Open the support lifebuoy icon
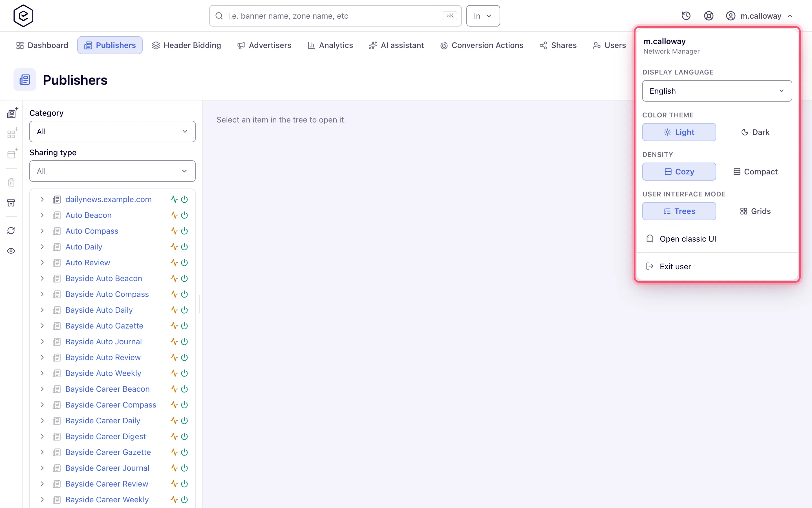 pyautogui.click(x=708, y=16)
